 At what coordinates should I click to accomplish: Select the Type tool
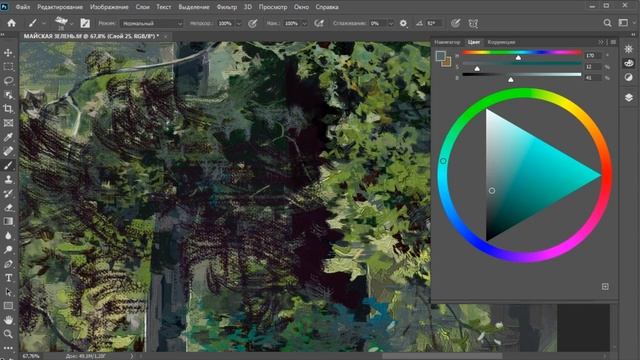(8, 278)
